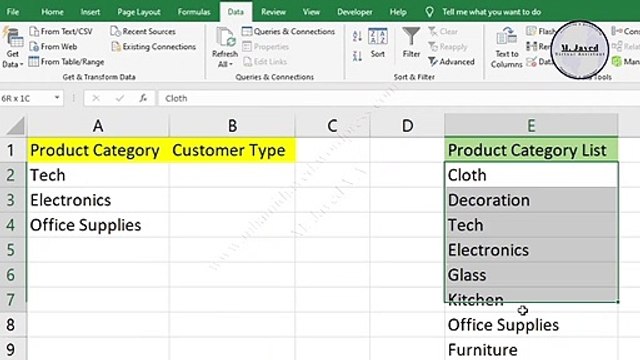Select column A header
The height and width of the screenshot is (360, 640).
(x=98, y=126)
